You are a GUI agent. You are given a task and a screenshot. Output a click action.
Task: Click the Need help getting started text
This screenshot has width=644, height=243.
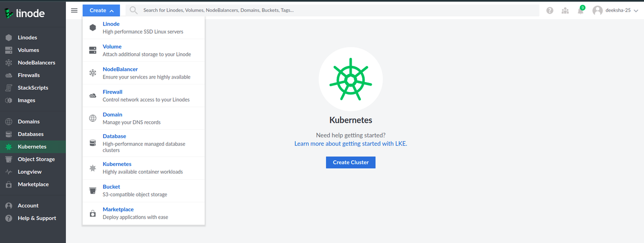click(x=351, y=135)
